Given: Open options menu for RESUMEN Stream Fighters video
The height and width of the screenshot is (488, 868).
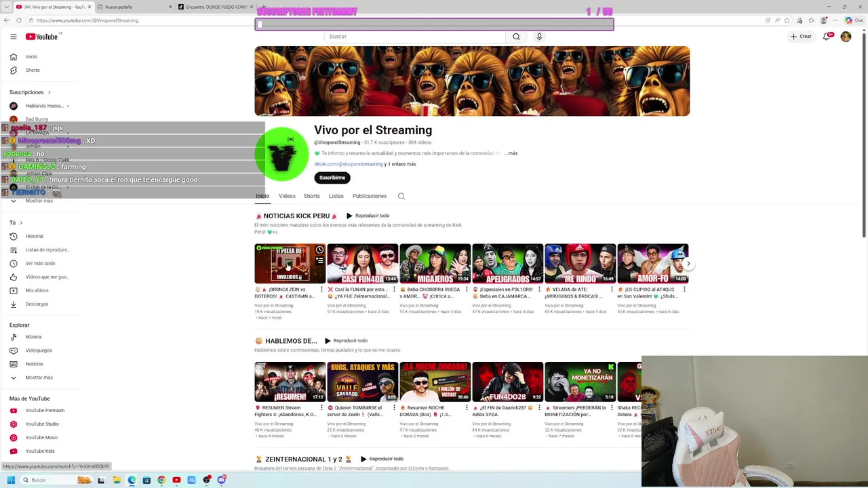Looking at the screenshot, I should click(x=321, y=408).
